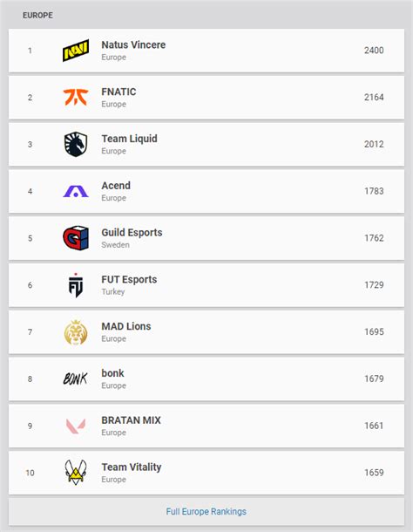Open Natus Vincere team name
The image size is (413, 532).
pyautogui.click(x=133, y=44)
